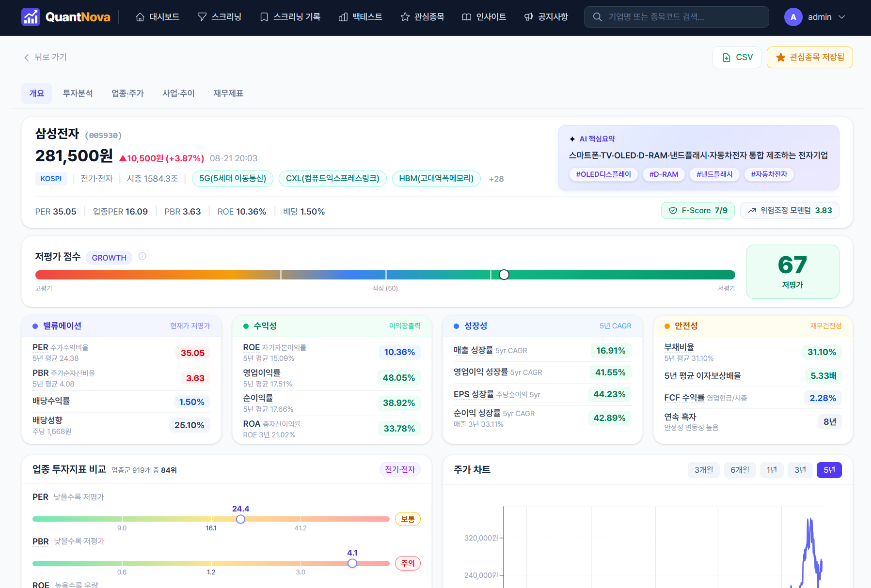Click the 주의 status badge

tap(408, 563)
